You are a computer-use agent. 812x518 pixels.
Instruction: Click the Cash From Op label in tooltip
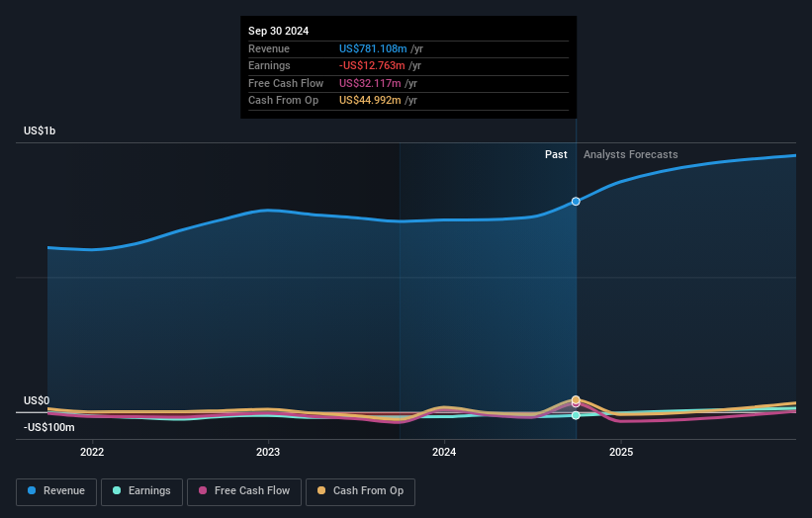283,101
